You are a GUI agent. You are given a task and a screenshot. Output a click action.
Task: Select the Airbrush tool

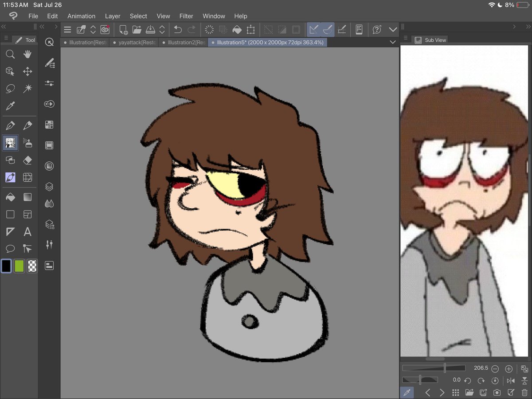(27, 143)
